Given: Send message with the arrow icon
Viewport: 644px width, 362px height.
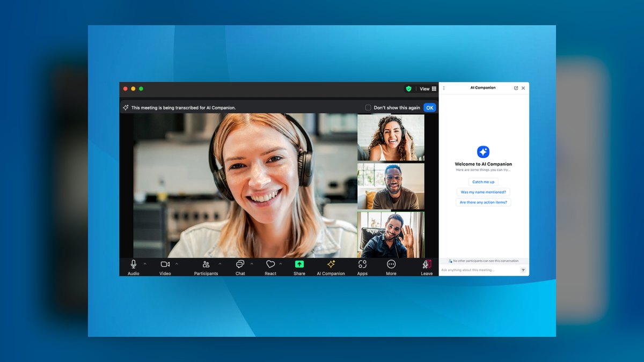Looking at the screenshot, I should 523,270.
